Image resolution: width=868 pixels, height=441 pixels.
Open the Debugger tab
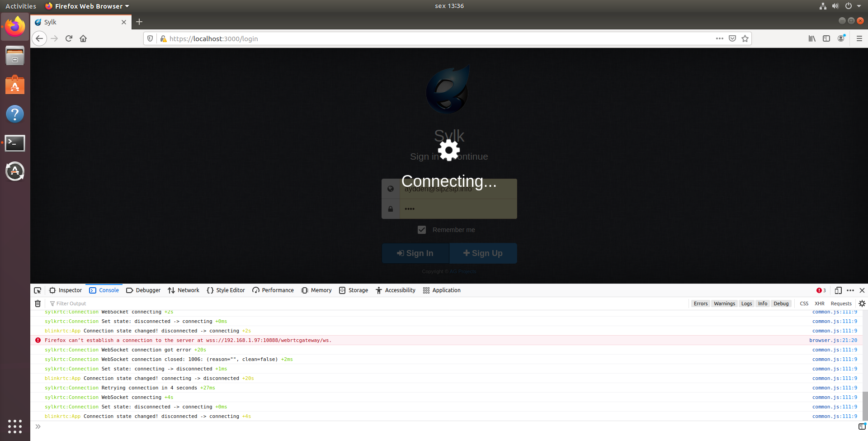point(143,290)
